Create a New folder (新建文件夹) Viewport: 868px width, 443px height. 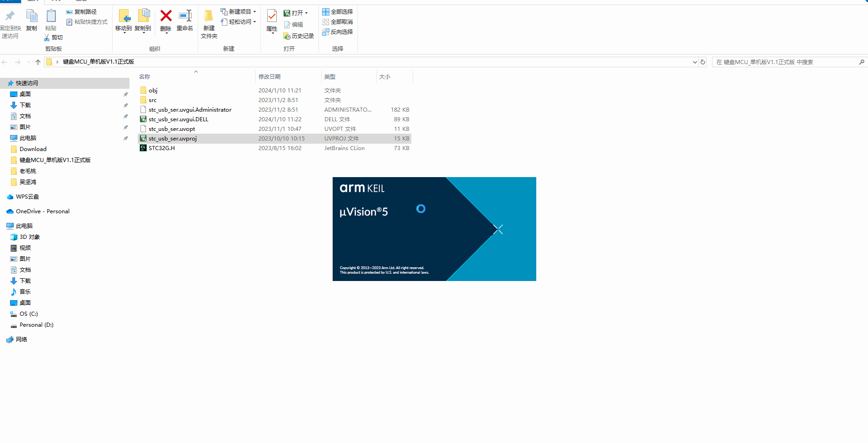209,24
